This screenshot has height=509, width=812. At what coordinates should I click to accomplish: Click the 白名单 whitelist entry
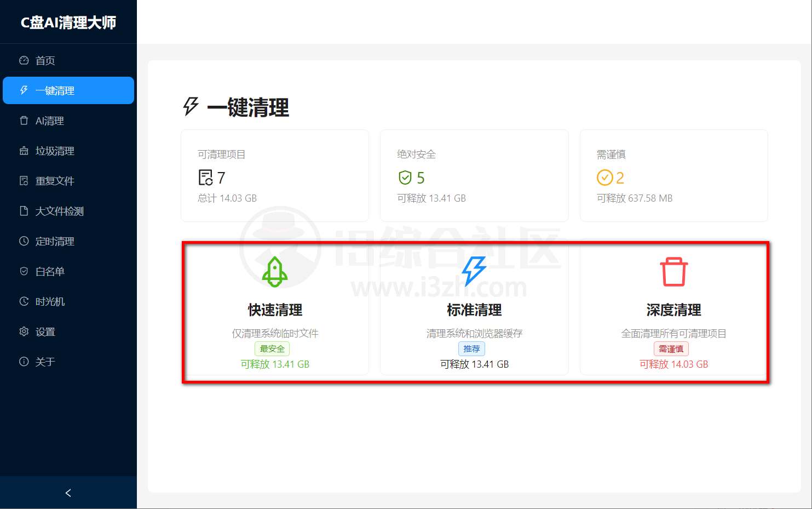48,271
